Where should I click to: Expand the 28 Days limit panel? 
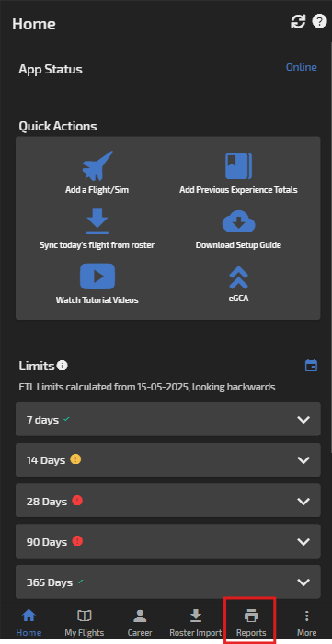tap(168, 501)
